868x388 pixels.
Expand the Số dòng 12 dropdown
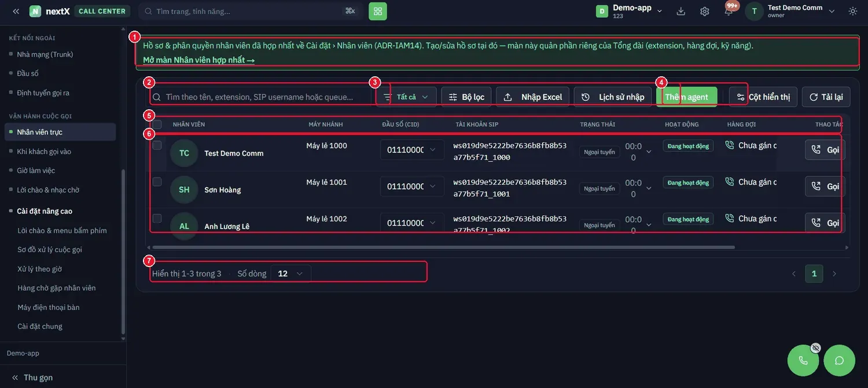point(290,274)
